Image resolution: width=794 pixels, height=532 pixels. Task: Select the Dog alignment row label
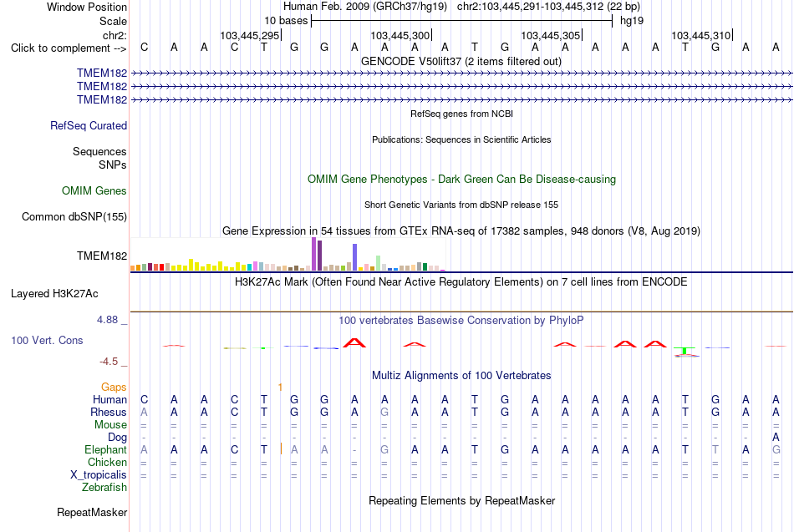(x=117, y=438)
